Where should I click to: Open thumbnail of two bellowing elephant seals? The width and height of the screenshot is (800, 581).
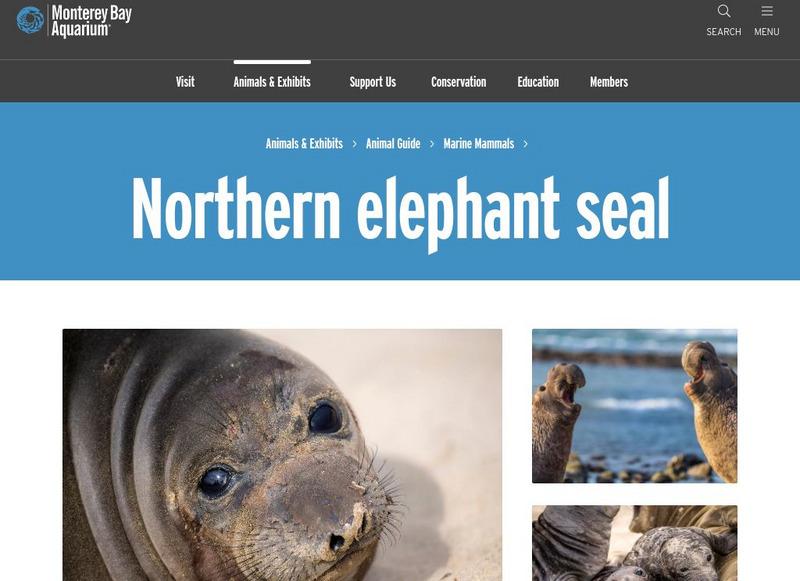[x=634, y=406]
